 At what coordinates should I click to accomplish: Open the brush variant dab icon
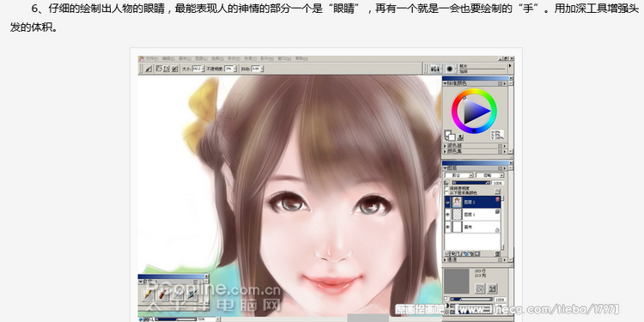[x=450, y=69]
